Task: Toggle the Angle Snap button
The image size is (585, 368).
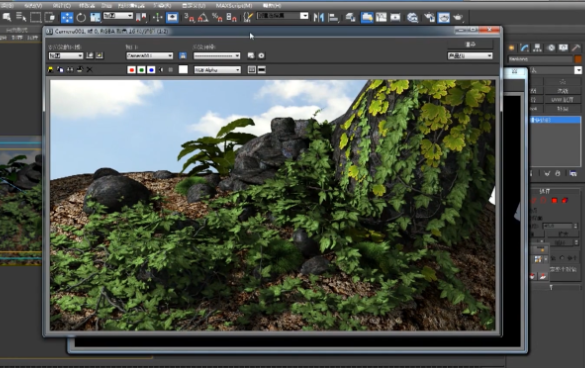Action: [203, 17]
